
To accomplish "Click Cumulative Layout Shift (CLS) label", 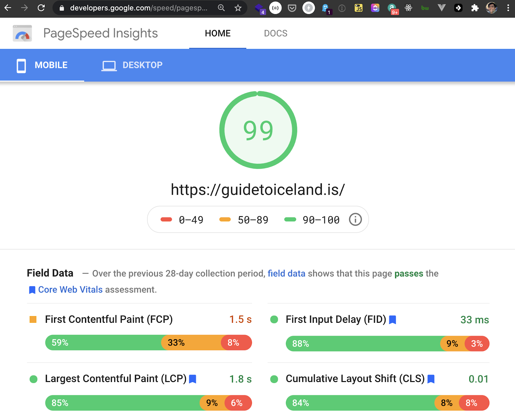I will tap(355, 378).
